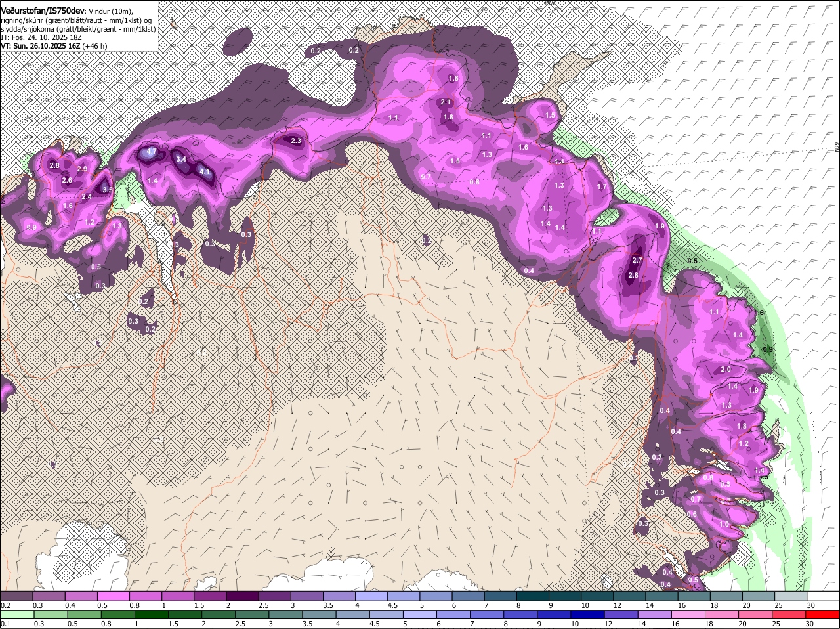Click the 'slydda/snjókoma' legend description line

[x=78, y=29]
